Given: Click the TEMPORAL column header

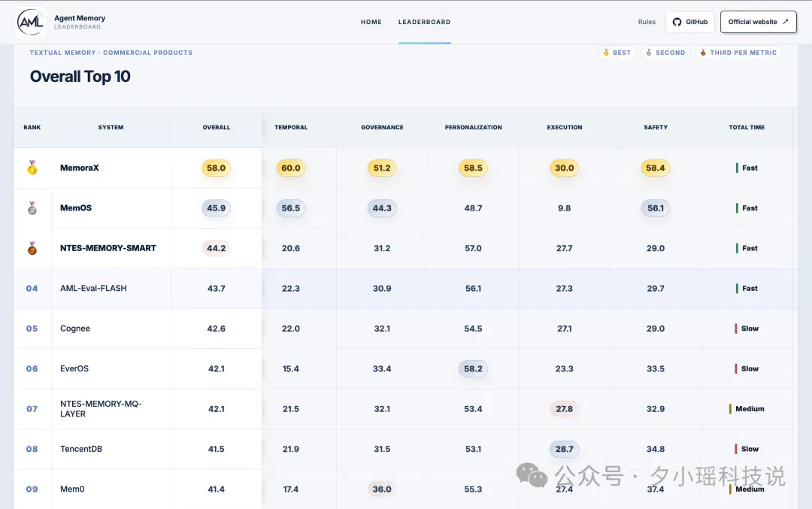Looking at the screenshot, I should coord(291,127).
